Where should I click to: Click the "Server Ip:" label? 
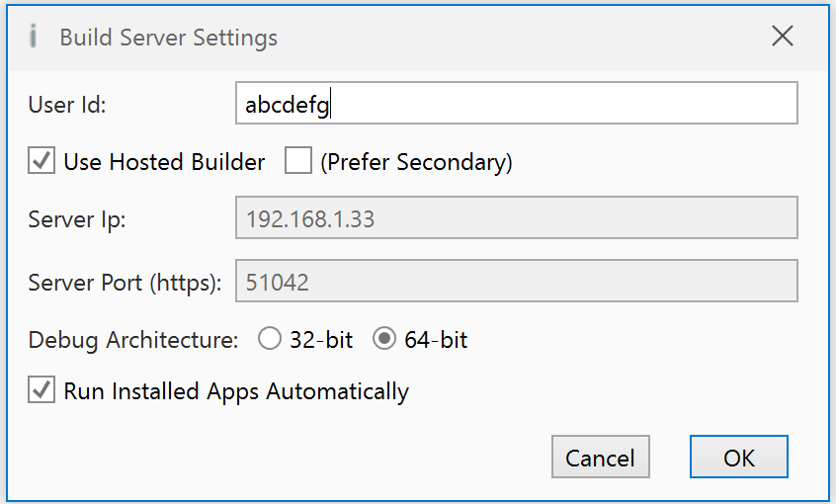coord(77,219)
